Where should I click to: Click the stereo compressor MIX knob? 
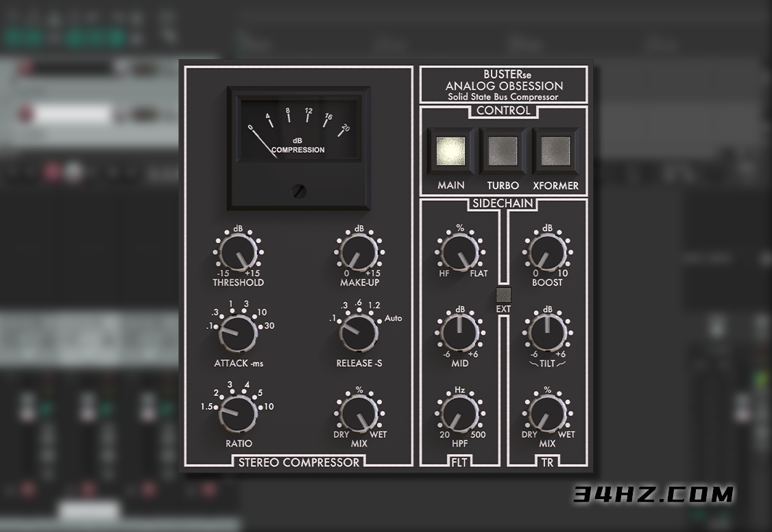coord(359,414)
